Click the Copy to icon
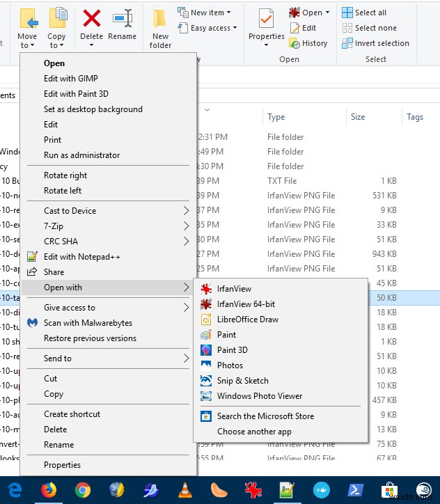 58,18
